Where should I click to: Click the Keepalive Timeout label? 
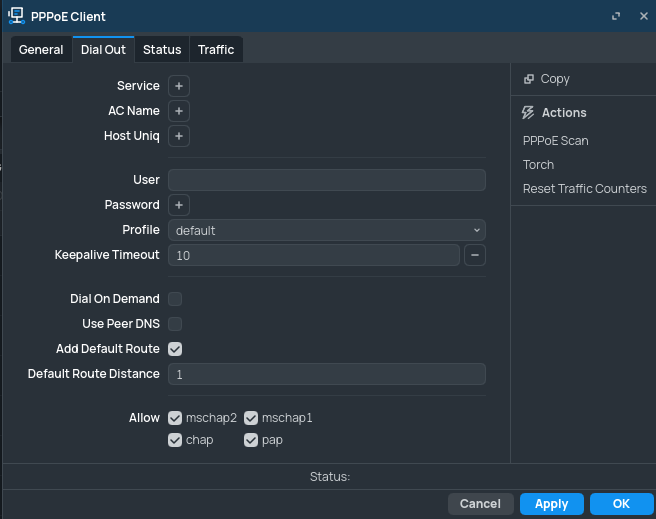coord(107,255)
